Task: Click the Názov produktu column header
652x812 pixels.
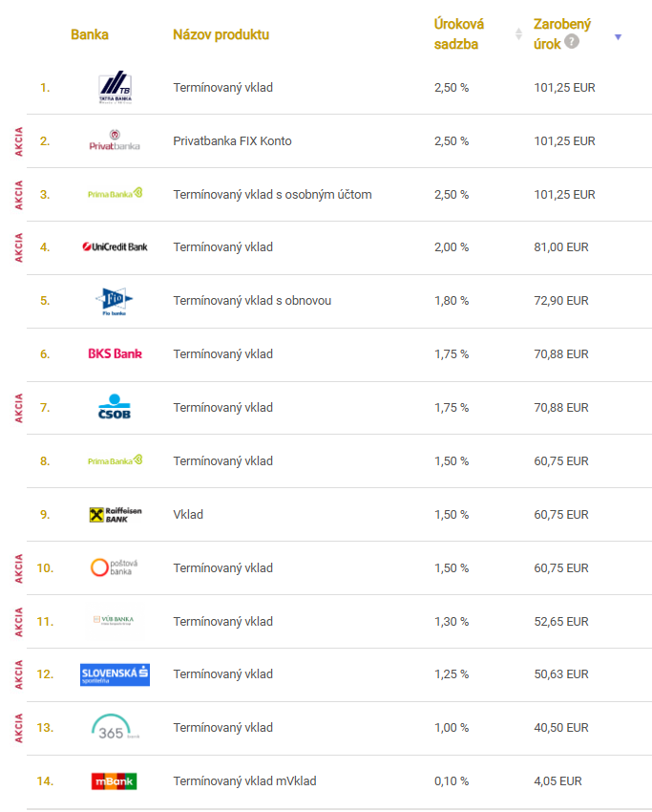Action: click(221, 35)
